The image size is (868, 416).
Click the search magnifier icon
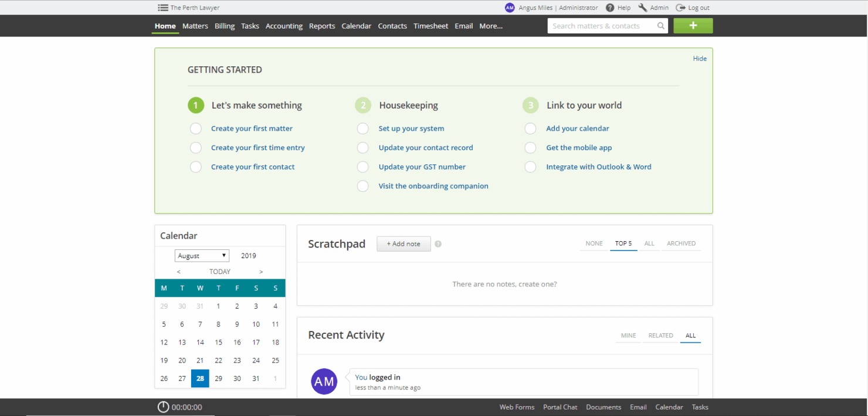pos(661,26)
